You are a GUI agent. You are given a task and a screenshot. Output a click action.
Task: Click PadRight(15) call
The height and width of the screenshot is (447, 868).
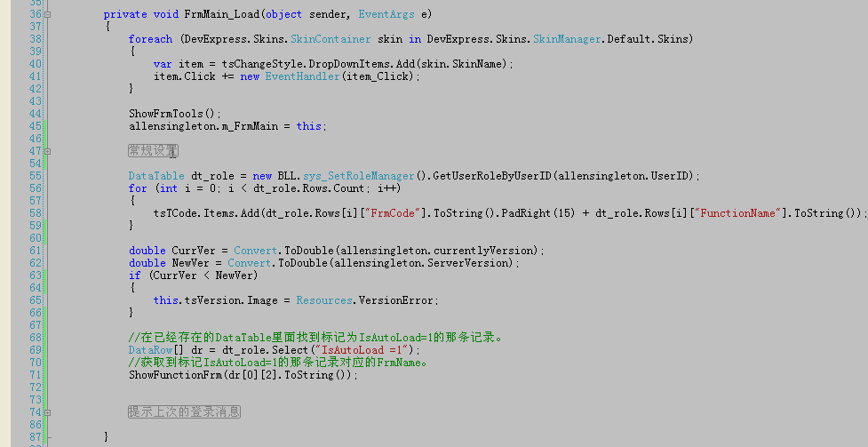(538, 213)
